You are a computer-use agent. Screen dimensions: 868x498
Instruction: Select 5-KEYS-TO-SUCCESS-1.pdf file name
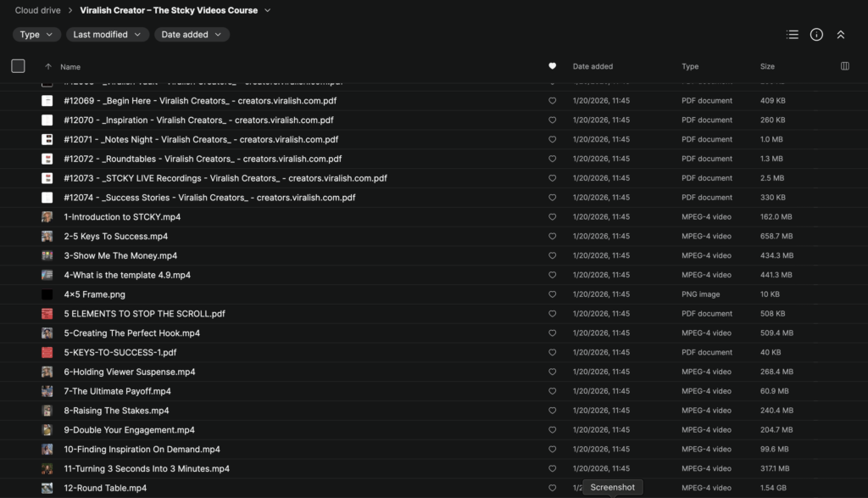click(120, 352)
